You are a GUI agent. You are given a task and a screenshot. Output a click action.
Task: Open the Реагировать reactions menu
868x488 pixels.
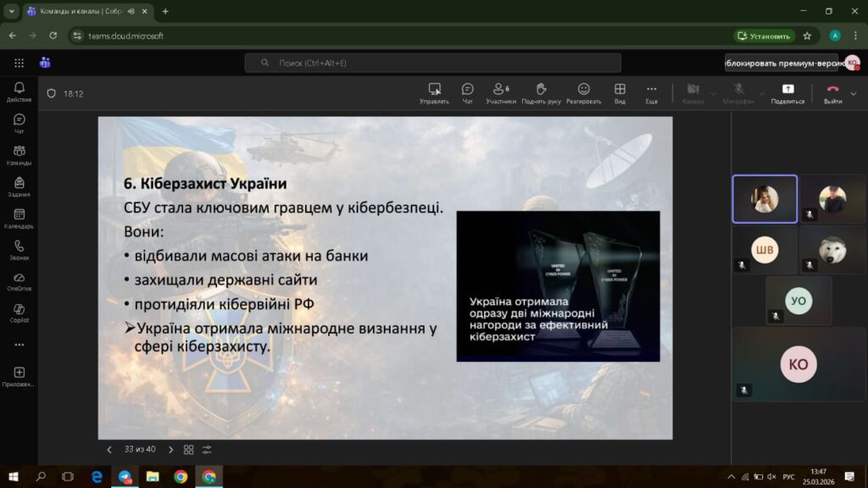pyautogui.click(x=583, y=92)
